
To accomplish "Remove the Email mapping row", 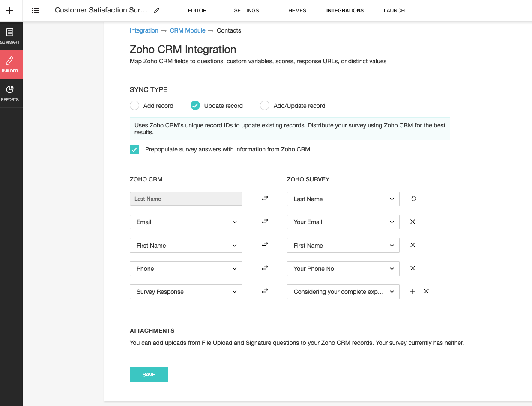I will 412,222.
